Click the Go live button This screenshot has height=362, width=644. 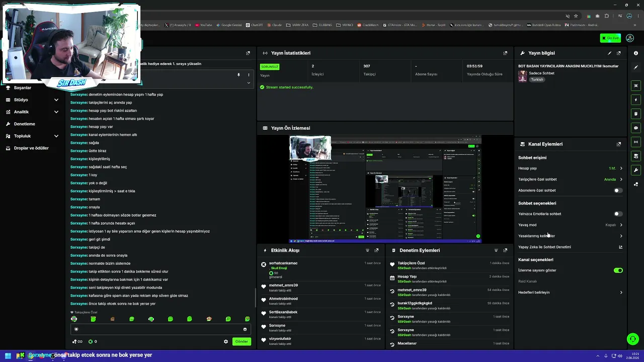coord(610,38)
